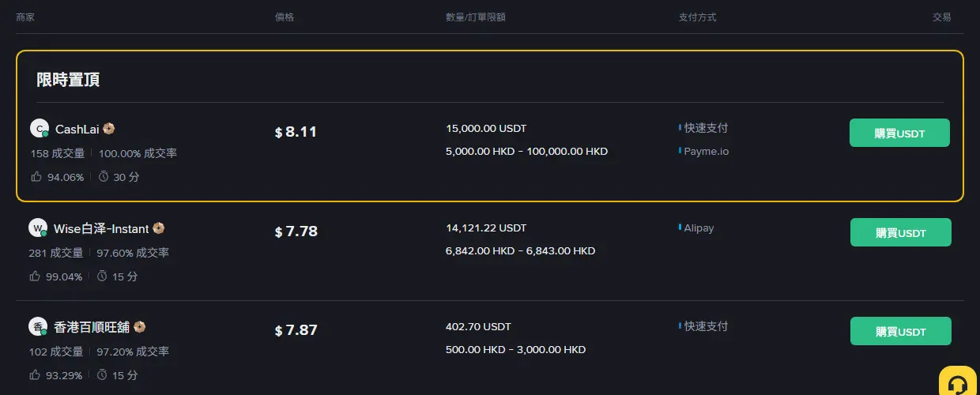
Task: Click the $ 8.11 price
Action: pyautogui.click(x=296, y=132)
